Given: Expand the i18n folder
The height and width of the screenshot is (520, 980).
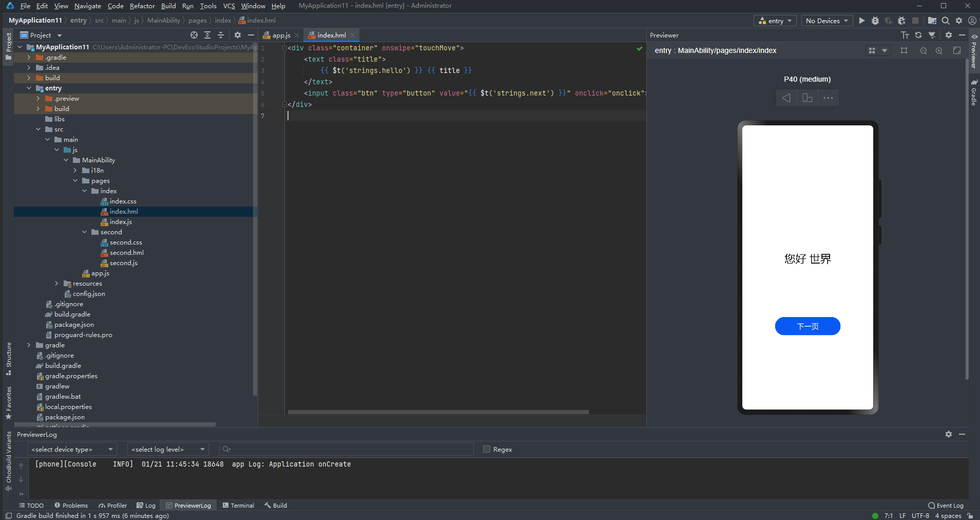Looking at the screenshot, I should [75, 171].
